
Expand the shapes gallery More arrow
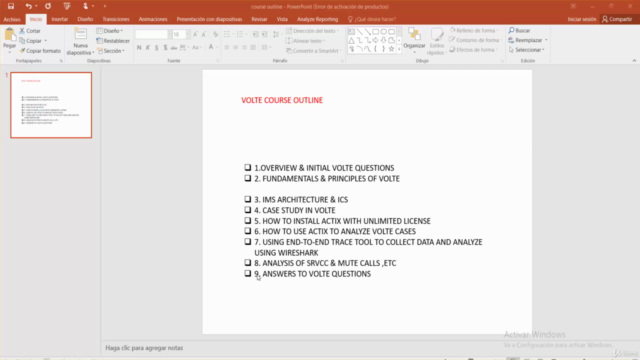[399, 49]
